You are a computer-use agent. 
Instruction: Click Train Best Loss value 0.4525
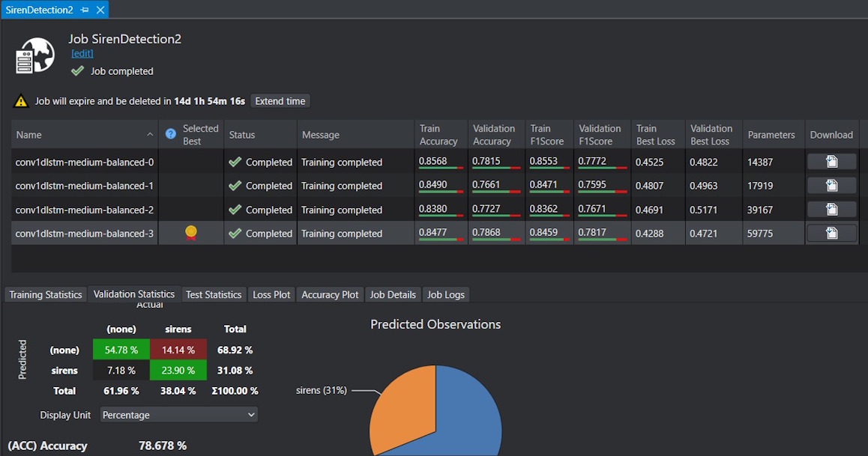(649, 162)
